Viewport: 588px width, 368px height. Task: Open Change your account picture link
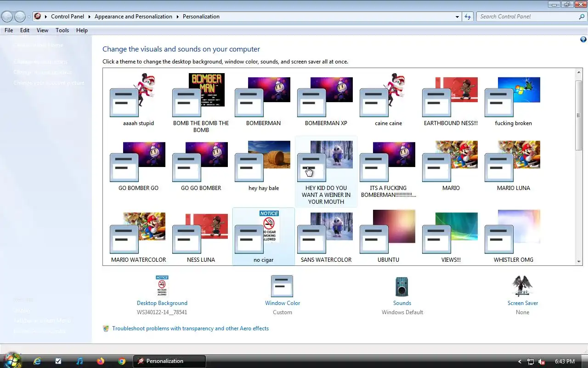point(49,83)
